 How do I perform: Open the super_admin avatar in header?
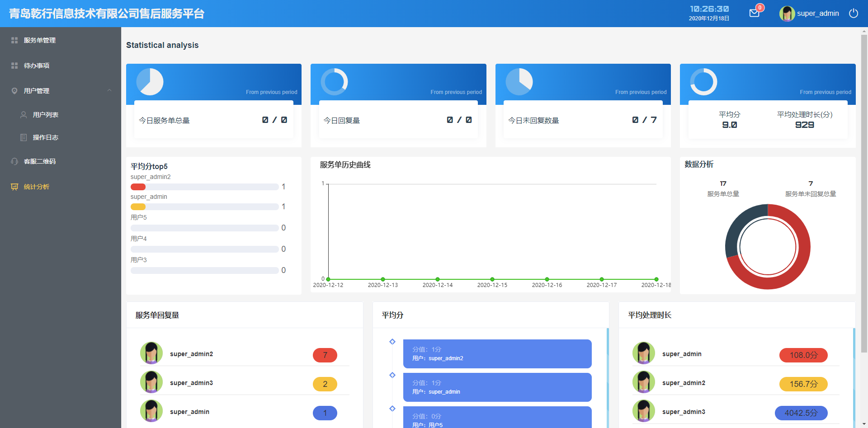tap(787, 14)
